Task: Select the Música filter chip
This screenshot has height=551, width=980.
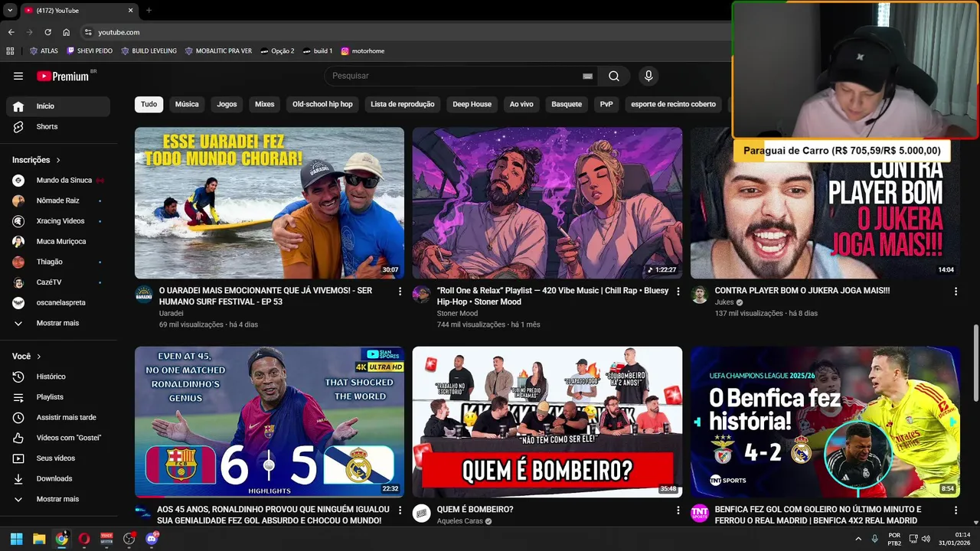Action: point(187,104)
